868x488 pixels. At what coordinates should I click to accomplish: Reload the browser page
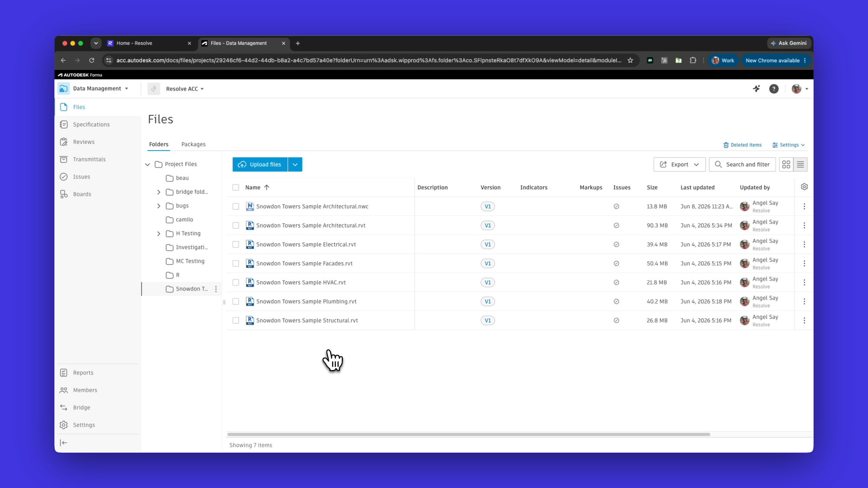coord(92,60)
